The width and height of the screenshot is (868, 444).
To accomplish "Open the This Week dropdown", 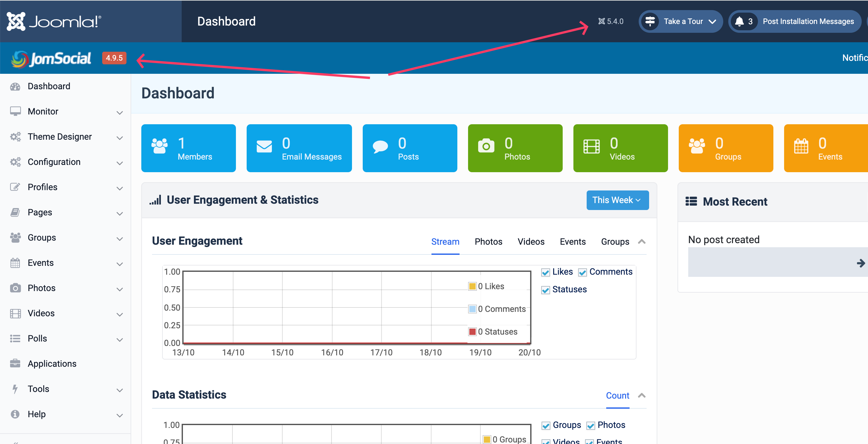I will pos(617,200).
